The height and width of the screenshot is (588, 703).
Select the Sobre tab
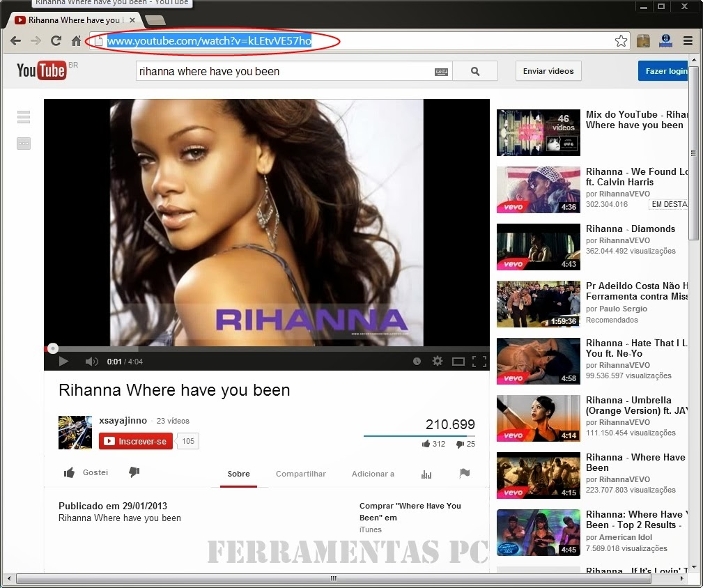coord(238,474)
